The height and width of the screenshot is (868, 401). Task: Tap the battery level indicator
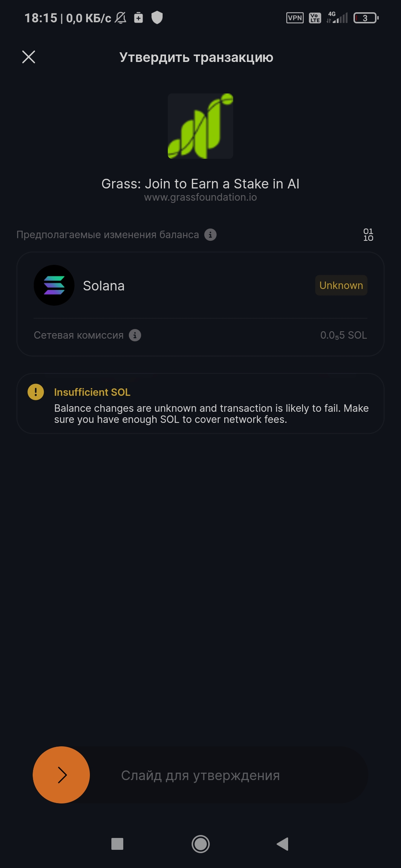(x=366, y=18)
